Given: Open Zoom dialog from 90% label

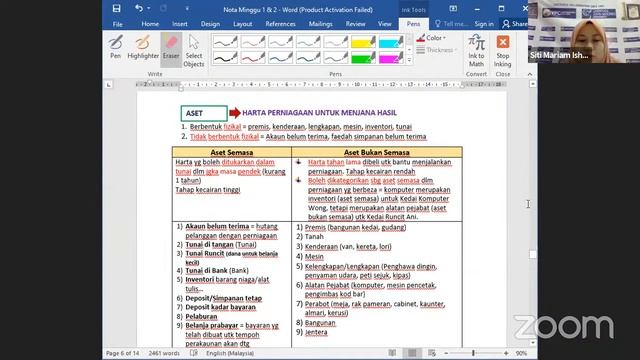Looking at the screenshot, I should pos(521,353).
